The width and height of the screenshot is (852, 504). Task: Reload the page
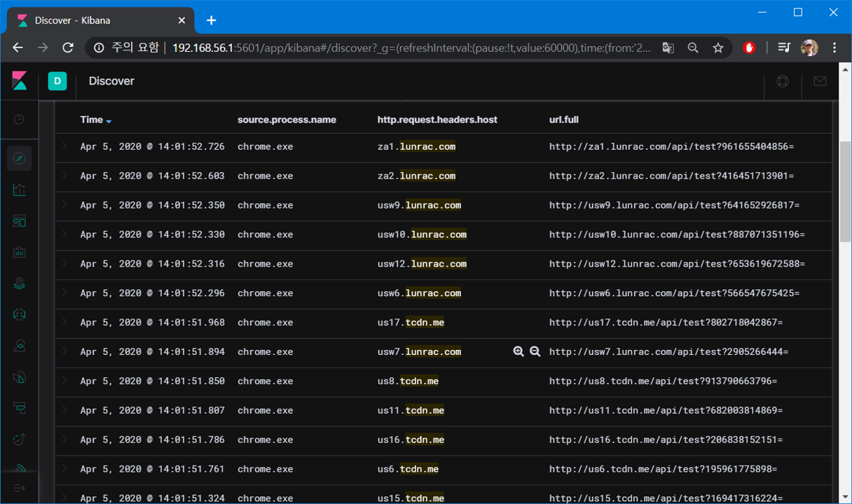tap(68, 48)
